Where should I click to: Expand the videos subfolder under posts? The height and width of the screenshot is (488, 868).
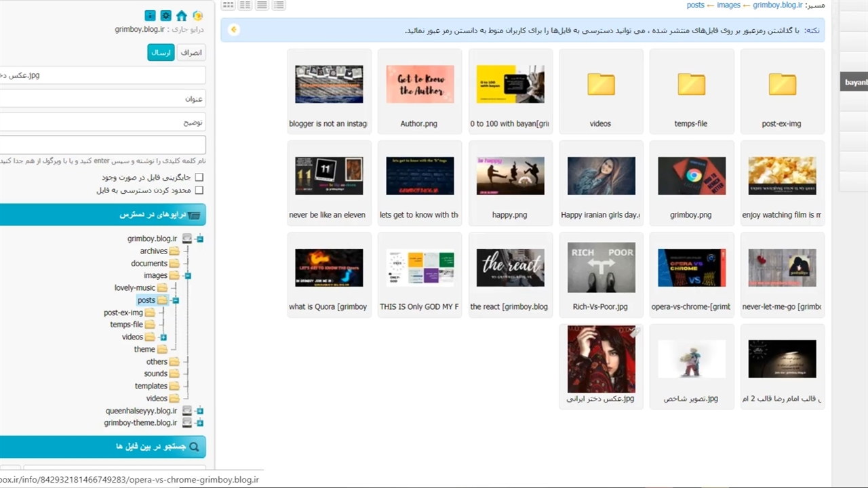163,338
